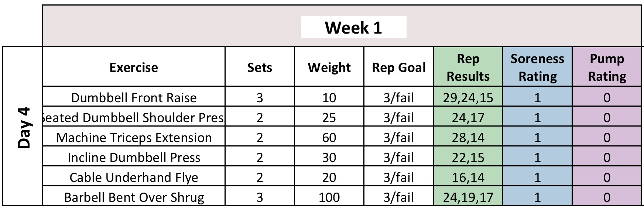Select the Day 4 vertical label cell

pos(23,127)
